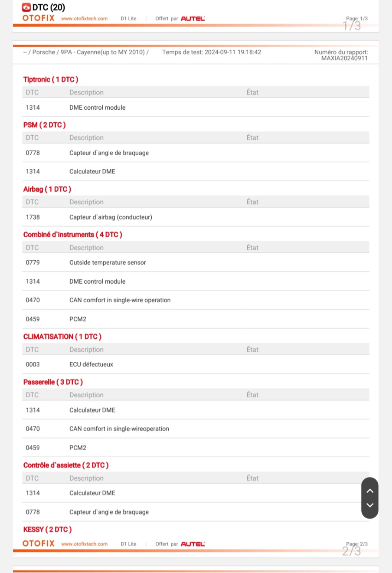The width and height of the screenshot is (392, 573).
Task: Click the 1738 Capteur d'airbag (conducteur) row
Action: [x=196, y=217]
